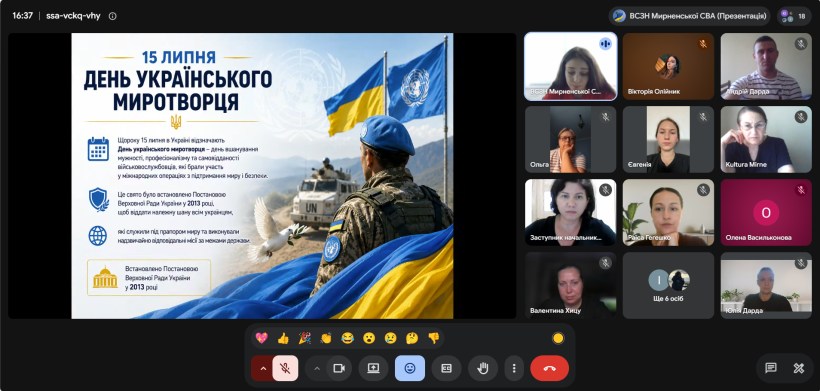Select Kultura Mirne participant tile
Screen dimensions: 820x391
[x=766, y=140]
